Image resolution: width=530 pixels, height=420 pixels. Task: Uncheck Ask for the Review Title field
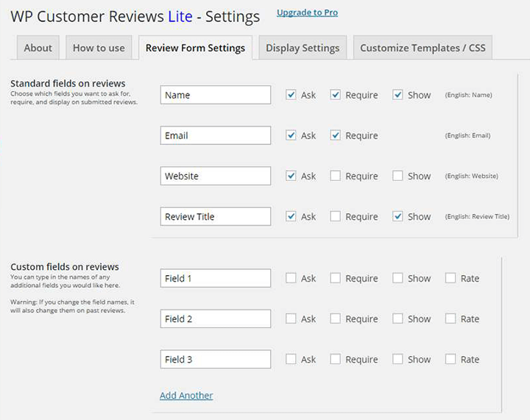(x=291, y=216)
